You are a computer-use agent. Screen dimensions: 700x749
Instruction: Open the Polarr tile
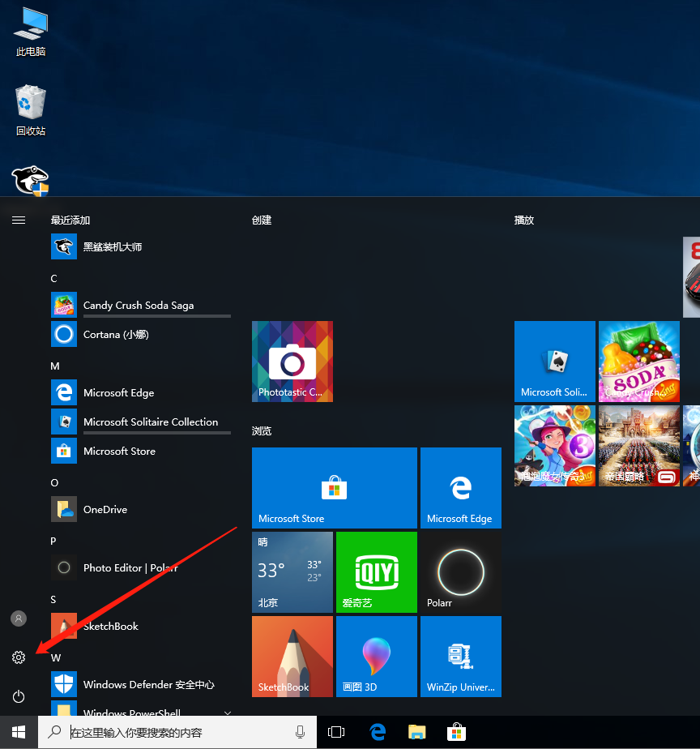(461, 572)
